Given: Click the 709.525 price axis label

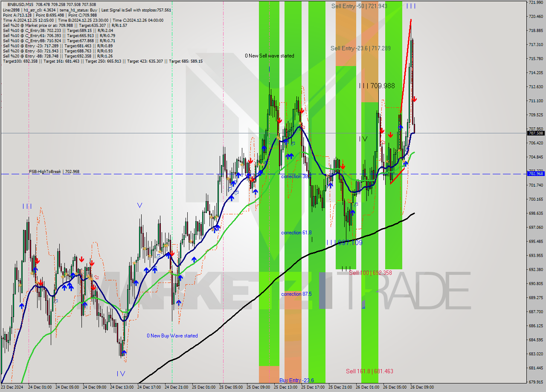Looking at the screenshot, I should tap(536, 115).
